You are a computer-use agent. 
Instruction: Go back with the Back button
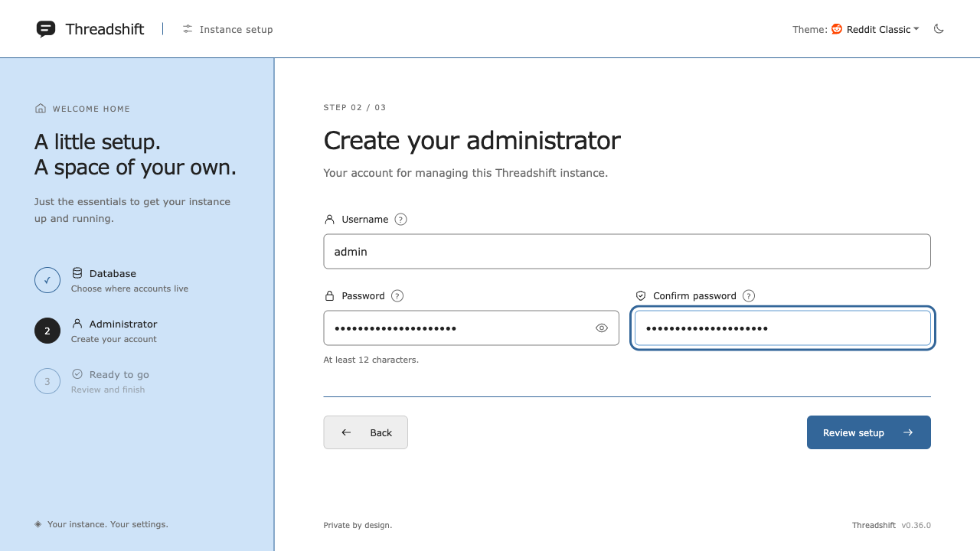pyautogui.click(x=366, y=432)
